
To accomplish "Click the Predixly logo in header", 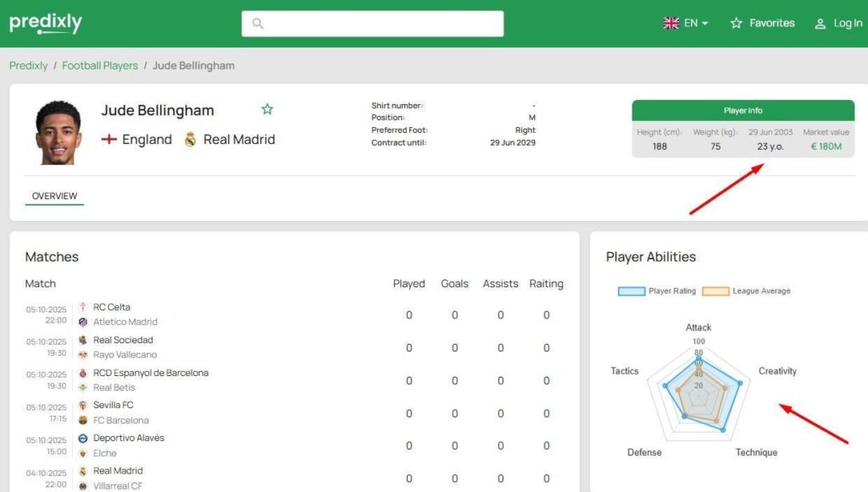I will point(46,23).
